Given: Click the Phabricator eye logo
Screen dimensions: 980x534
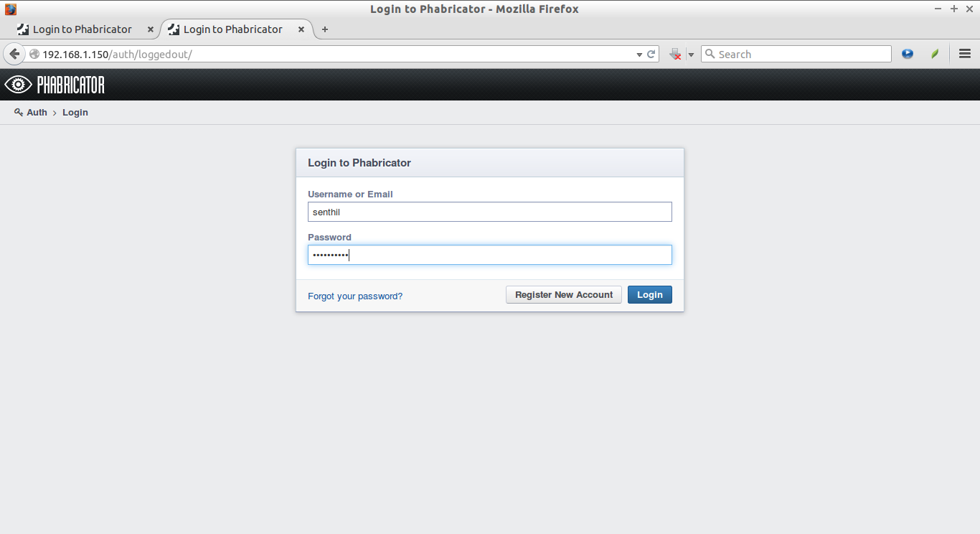Looking at the screenshot, I should tap(18, 85).
